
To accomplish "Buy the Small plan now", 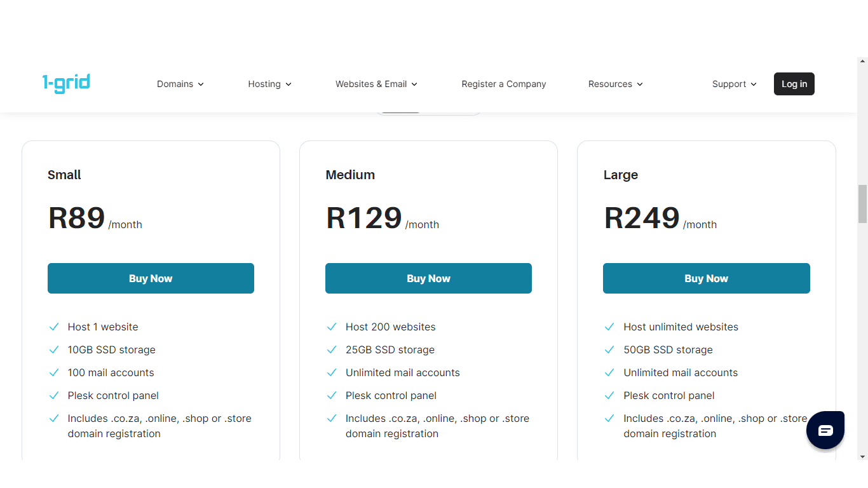I will [x=151, y=278].
